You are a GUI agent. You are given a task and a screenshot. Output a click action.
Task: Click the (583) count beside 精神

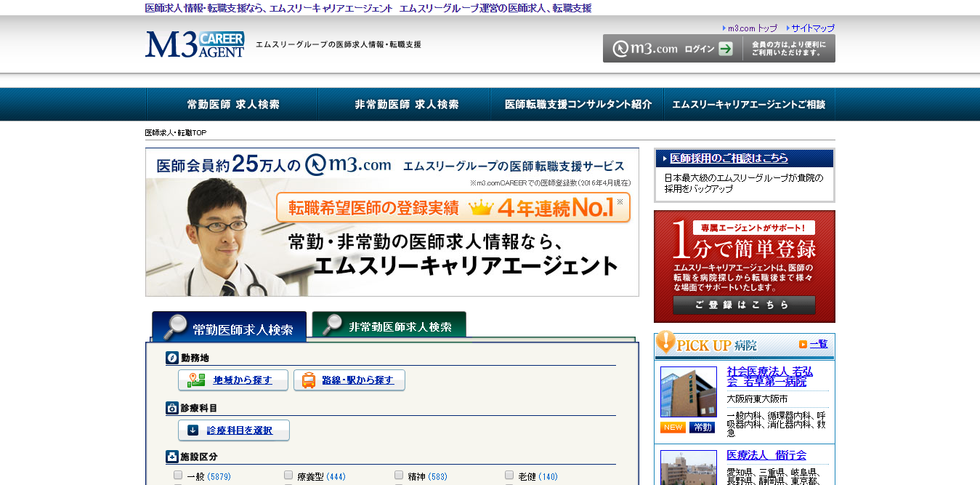click(x=438, y=477)
